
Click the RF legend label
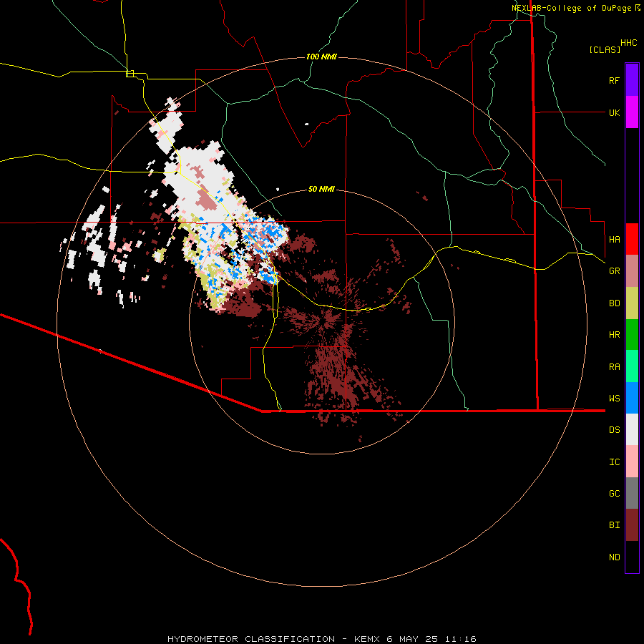[x=614, y=80]
